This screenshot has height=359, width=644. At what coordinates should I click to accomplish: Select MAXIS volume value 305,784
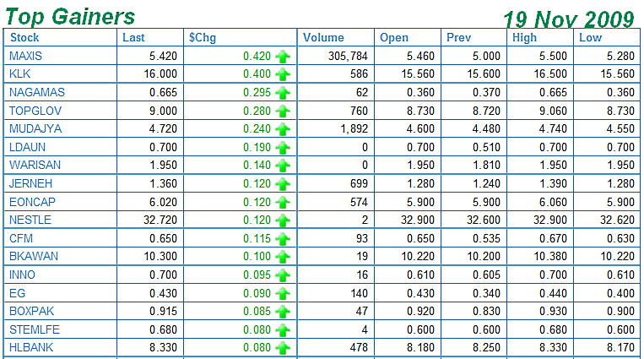click(348, 57)
